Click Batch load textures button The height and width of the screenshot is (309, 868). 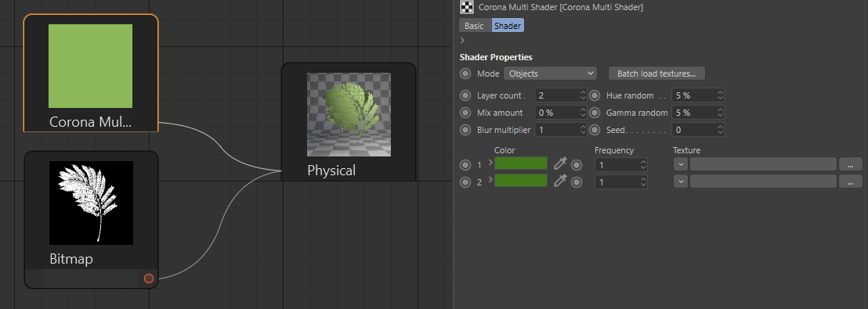(656, 74)
